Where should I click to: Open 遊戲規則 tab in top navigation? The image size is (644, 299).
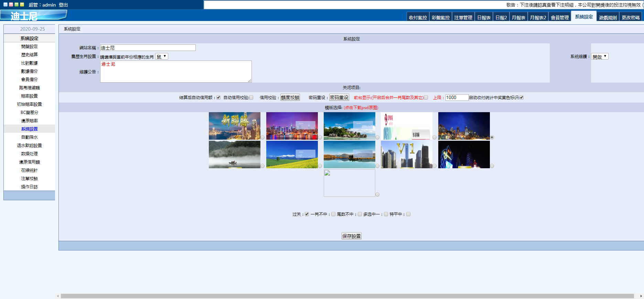tap(608, 18)
